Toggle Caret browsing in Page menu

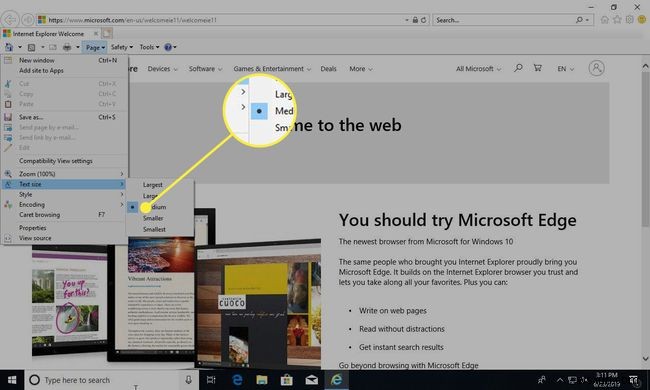(64, 215)
